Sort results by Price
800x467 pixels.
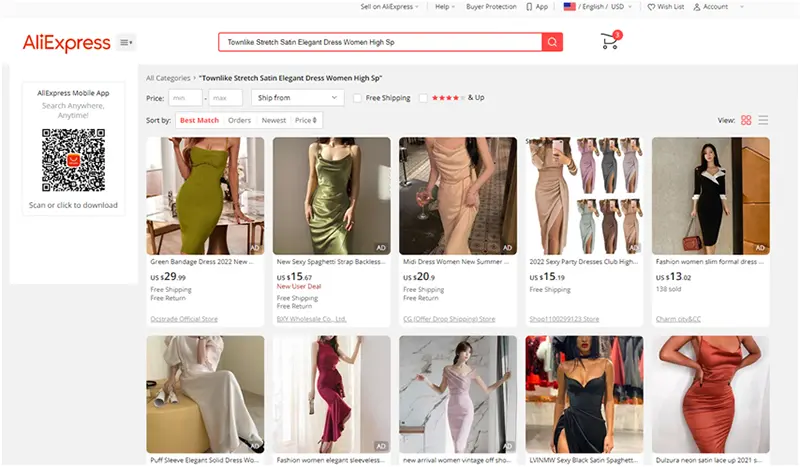306,120
